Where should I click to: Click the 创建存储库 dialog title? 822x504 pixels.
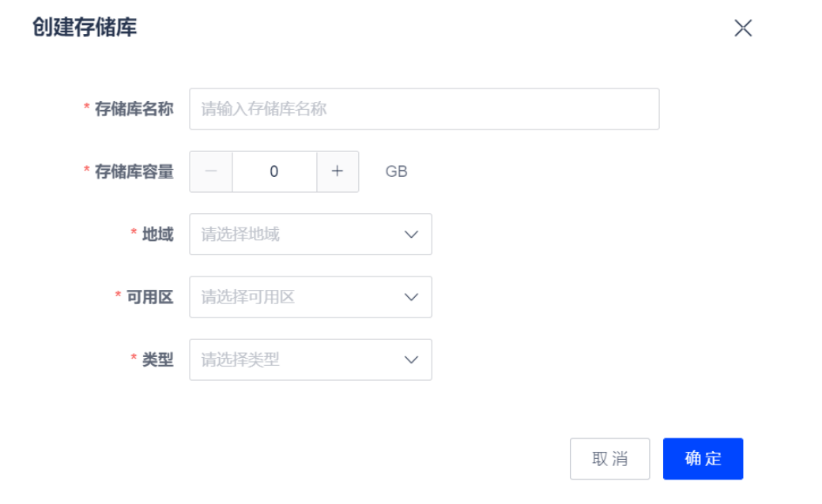85,27
